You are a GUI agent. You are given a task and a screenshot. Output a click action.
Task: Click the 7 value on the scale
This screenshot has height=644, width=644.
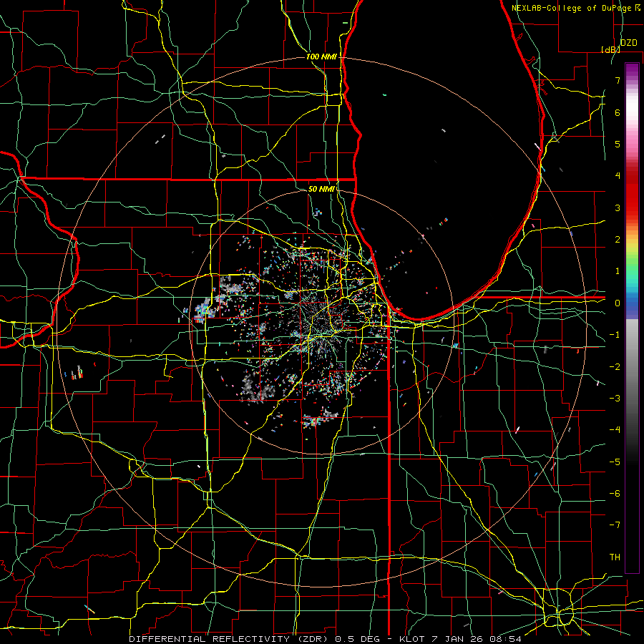pos(618,80)
